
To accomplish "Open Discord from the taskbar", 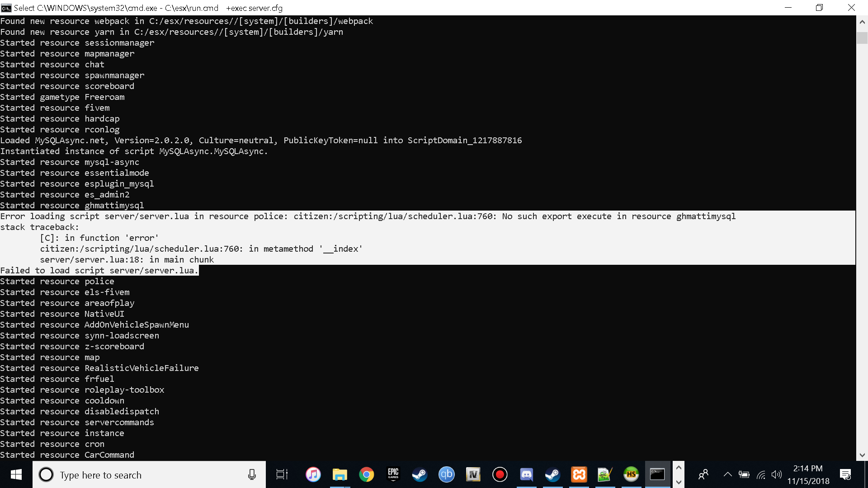I will coord(526,474).
